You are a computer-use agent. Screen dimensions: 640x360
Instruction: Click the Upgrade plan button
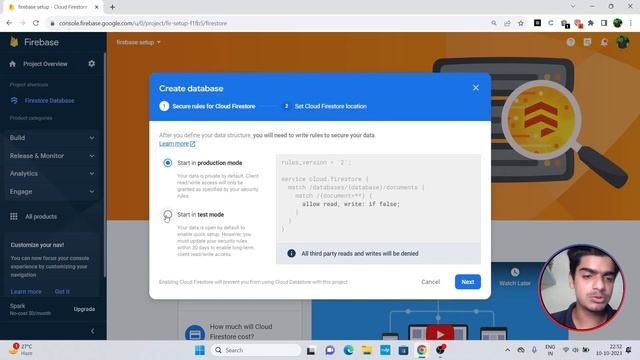pos(84,309)
